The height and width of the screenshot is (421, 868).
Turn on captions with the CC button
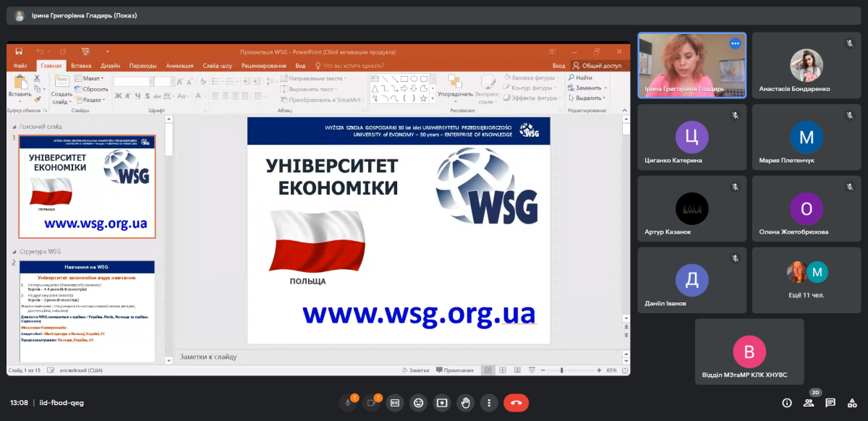pyautogui.click(x=395, y=402)
